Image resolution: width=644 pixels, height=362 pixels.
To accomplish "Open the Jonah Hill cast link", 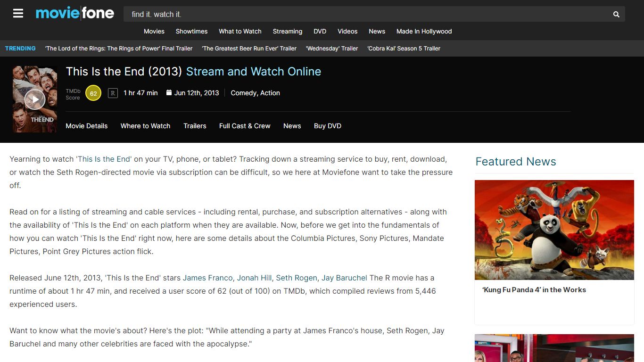I will (x=254, y=278).
